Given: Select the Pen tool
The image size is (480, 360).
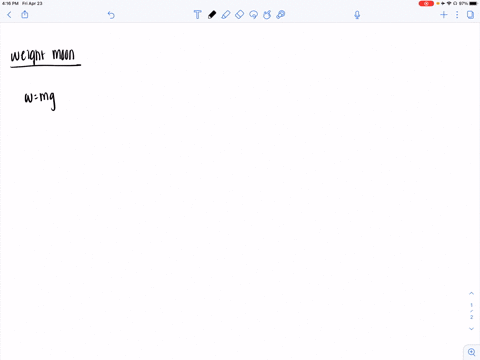Looking at the screenshot, I should (x=212, y=15).
